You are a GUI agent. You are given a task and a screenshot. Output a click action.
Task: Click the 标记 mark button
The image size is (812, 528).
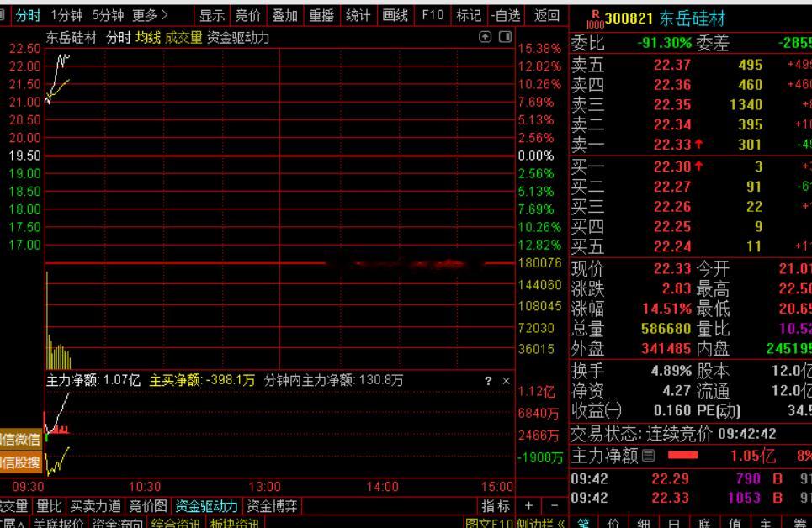pos(469,15)
